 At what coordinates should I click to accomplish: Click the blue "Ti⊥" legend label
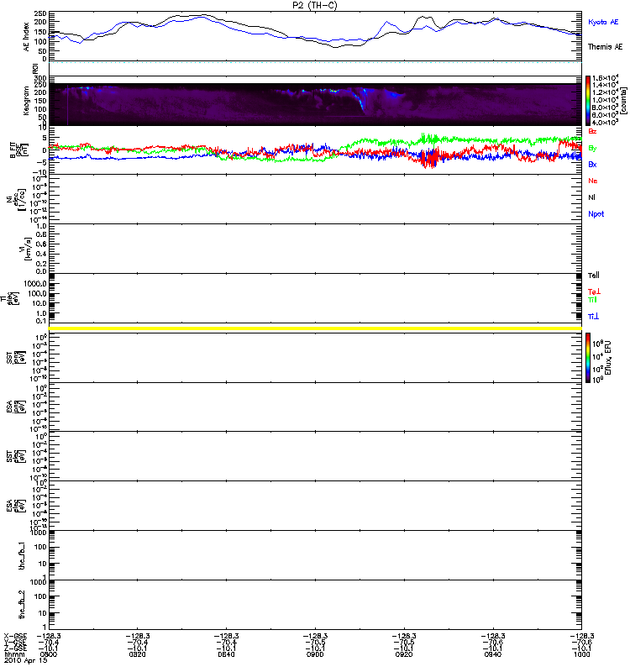click(593, 317)
